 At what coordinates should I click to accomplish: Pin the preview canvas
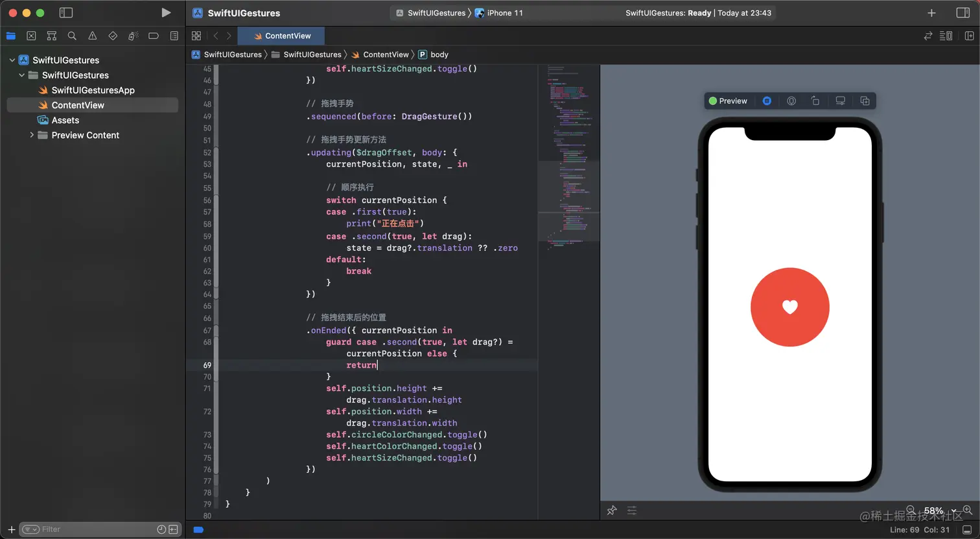click(x=611, y=510)
